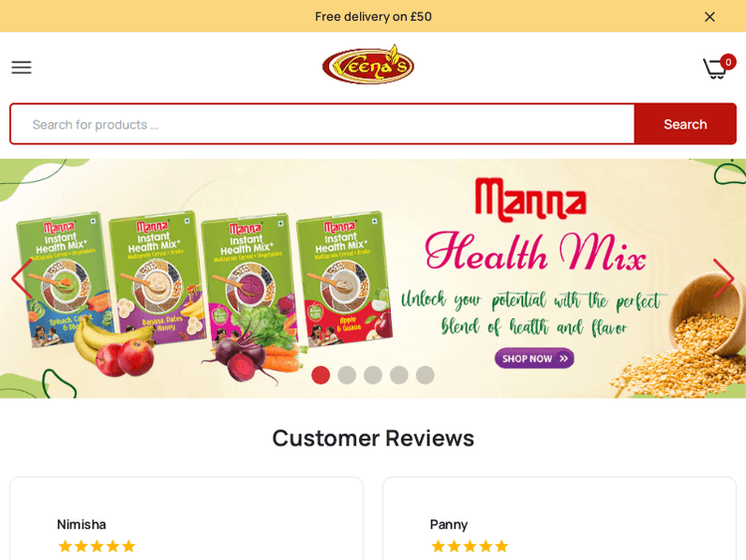Image resolution: width=746 pixels, height=560 pixels.
Task: Select the fourth carousel dot
Action: click(x=399, y=375)
